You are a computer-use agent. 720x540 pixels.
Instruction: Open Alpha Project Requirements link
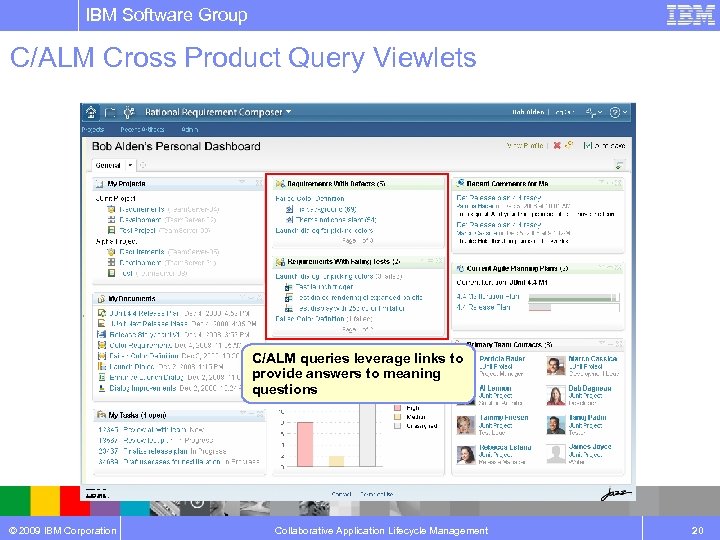coord(141,252)
